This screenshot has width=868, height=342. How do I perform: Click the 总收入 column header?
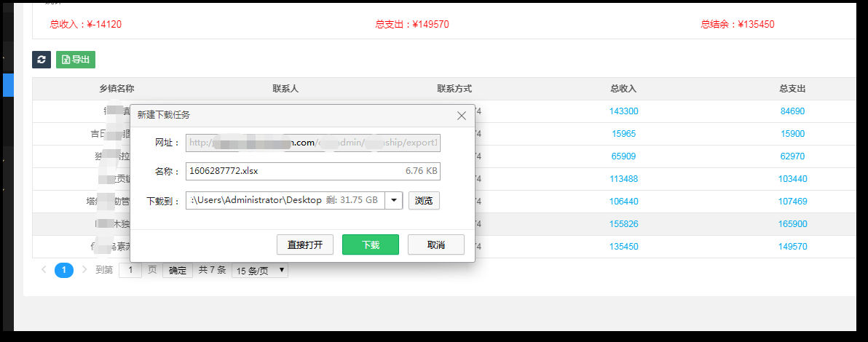(623, 89)
